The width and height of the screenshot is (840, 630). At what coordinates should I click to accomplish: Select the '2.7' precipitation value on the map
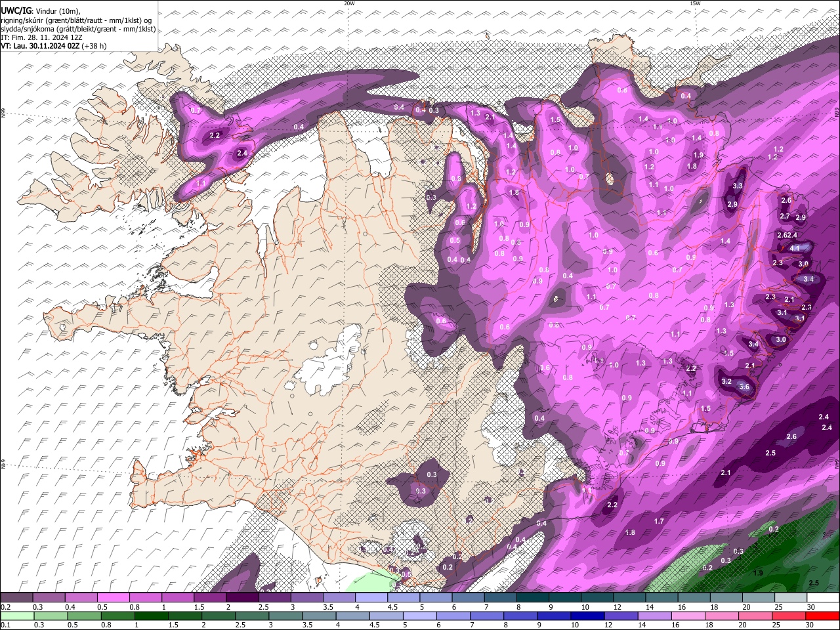[785, 216]
